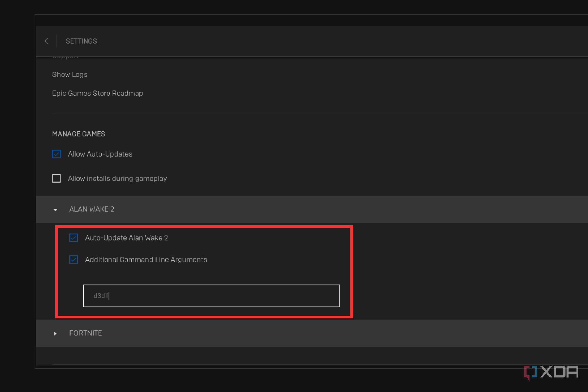Viewport: 588px width, 392px height.
Task: Click the Auto-Update Alan Wake 2 checkmark icon
Action: (74, 238)
